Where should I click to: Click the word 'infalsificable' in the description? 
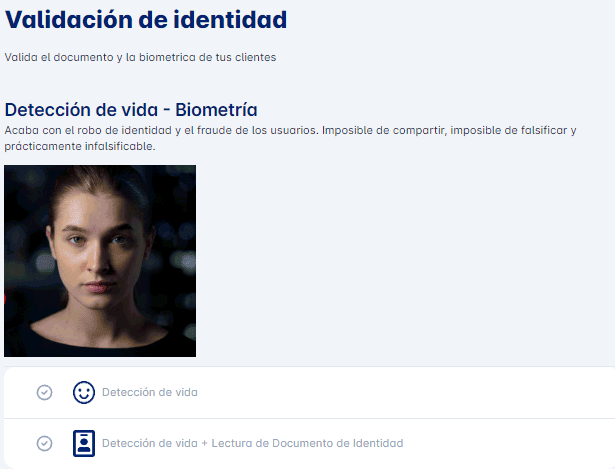121,146
